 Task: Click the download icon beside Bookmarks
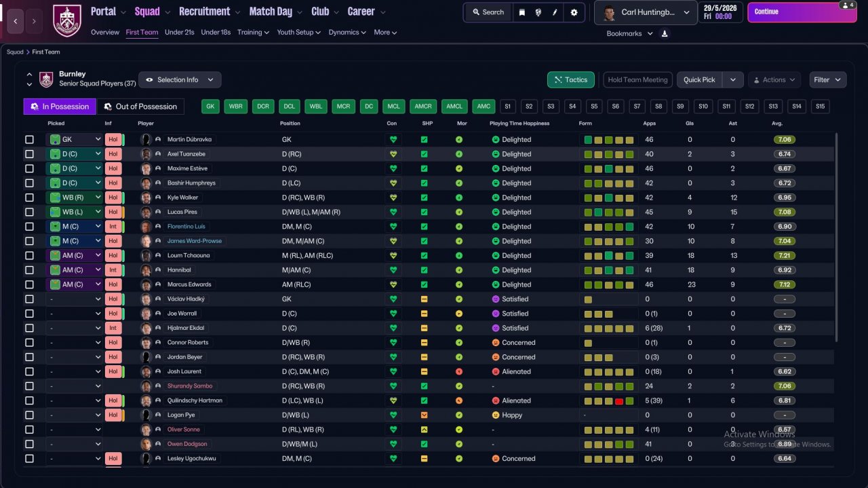665,33
